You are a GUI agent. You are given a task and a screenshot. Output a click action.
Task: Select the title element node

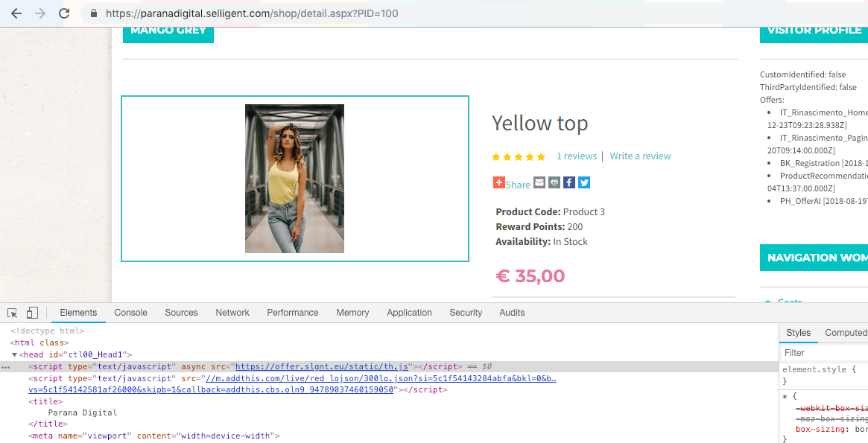point(45,401)
